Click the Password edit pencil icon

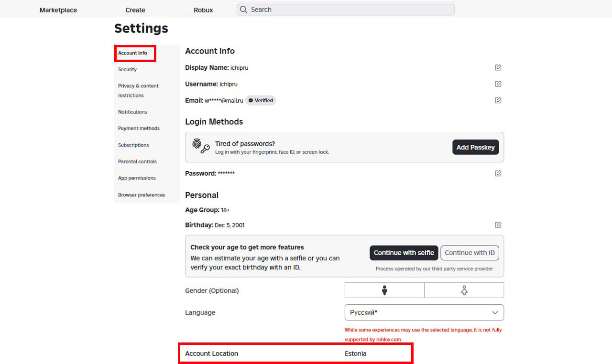[498, 173]
